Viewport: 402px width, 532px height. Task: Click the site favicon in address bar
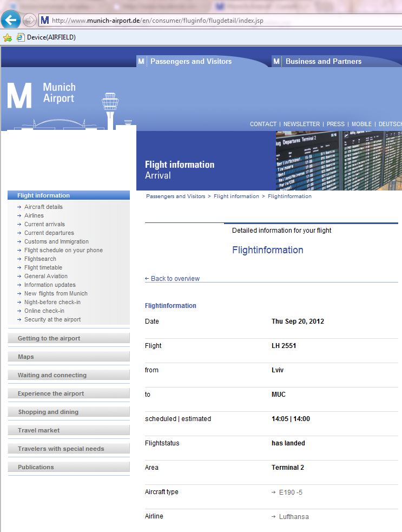pos(45,21)
